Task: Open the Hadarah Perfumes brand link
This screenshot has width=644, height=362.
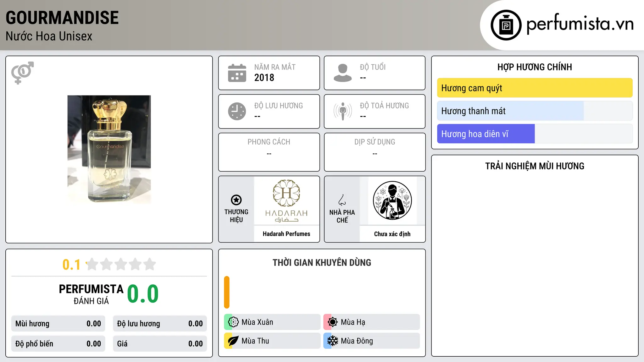Action: tap(286, 234)
